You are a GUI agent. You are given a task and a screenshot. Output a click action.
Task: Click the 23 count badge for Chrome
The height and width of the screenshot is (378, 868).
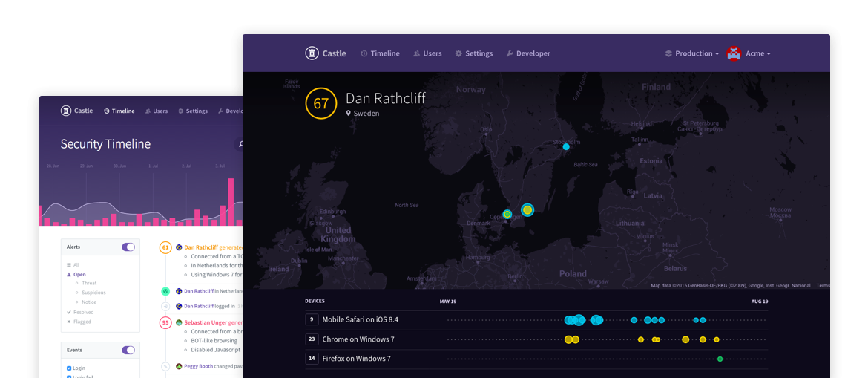click(x=312, y=339)
